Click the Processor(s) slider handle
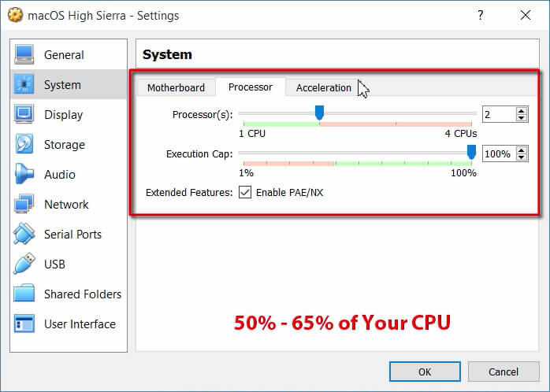550x392 pixels. pos(319,113)
